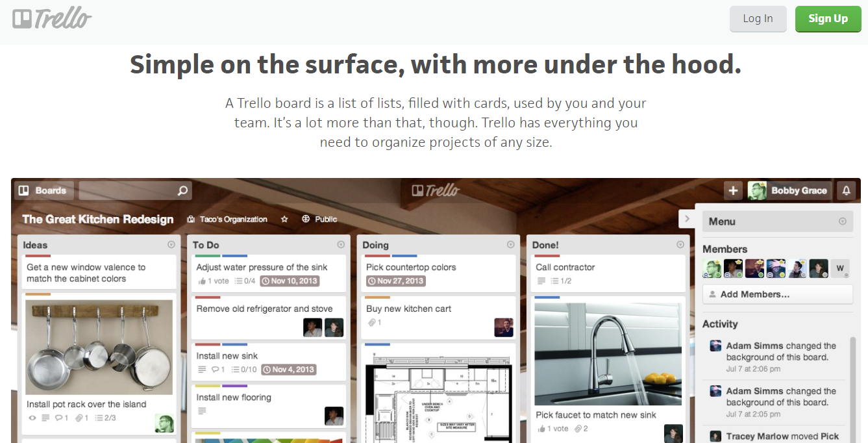Click Tracey Marlow in the activity feed
868x443 pixels.
(x=758, y=437)
